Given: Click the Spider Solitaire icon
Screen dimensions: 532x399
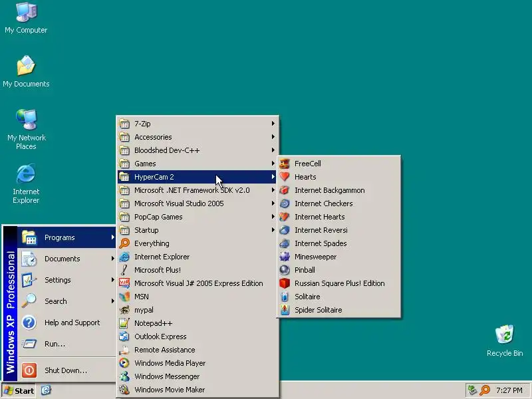Looking at the screenshot, I should 285,310.
